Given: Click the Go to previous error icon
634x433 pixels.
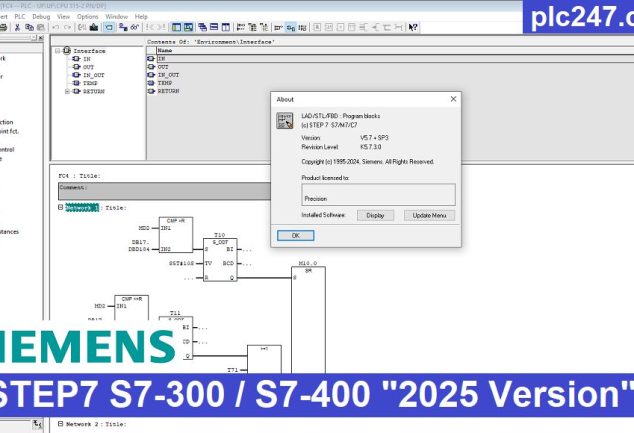Looking at the screenshot, I should (x=150, y=27).
